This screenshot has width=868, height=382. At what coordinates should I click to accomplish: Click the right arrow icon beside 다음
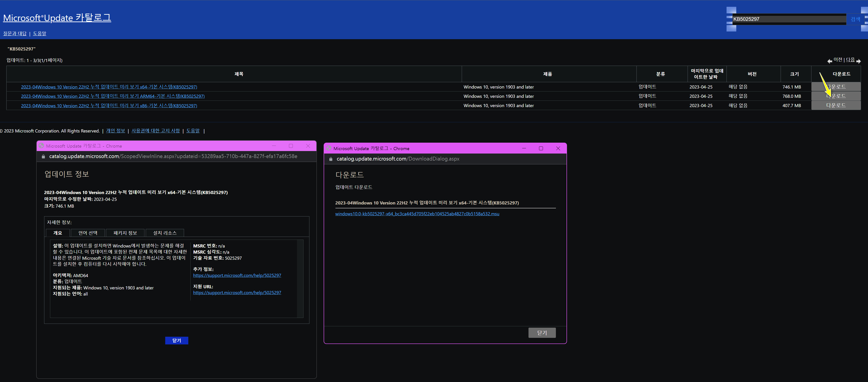[x=858, y=61]
